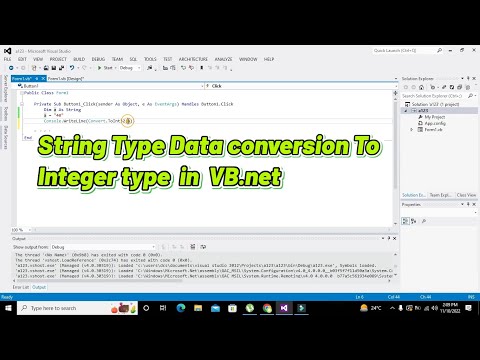
Task: Click the Start debugging button
Action: pyautogui.click(x=105, y=68)
